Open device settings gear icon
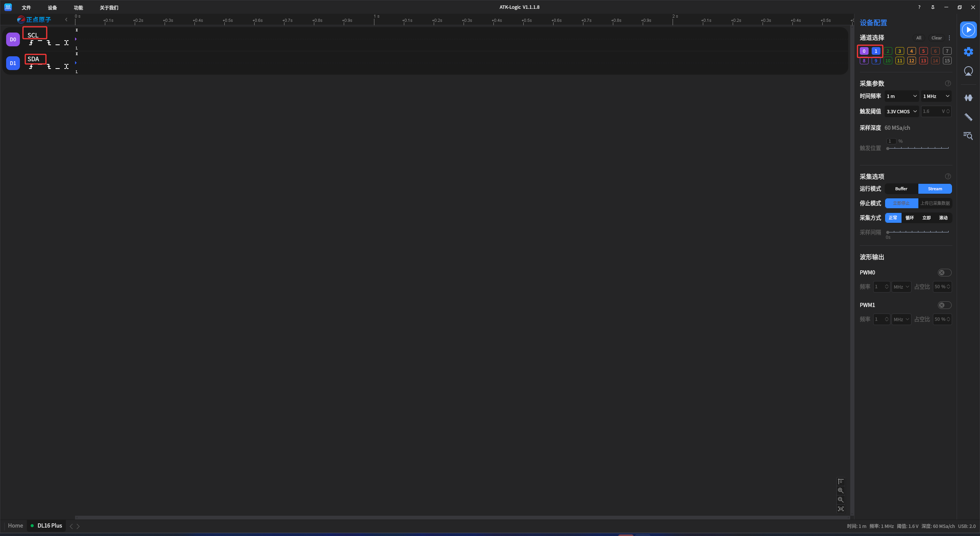 coord(968,52)
